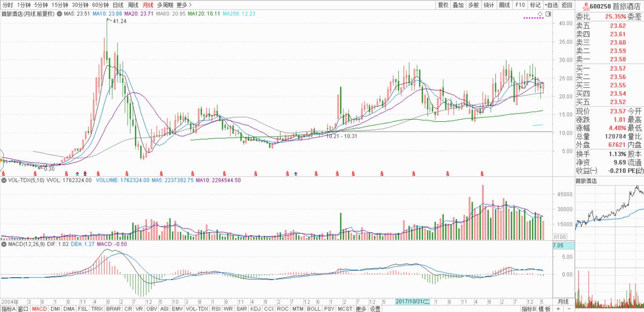Open the 统计 statistics tool
Image resolution: width=644 pixels, height=312 pixels.
coord(489,4)
